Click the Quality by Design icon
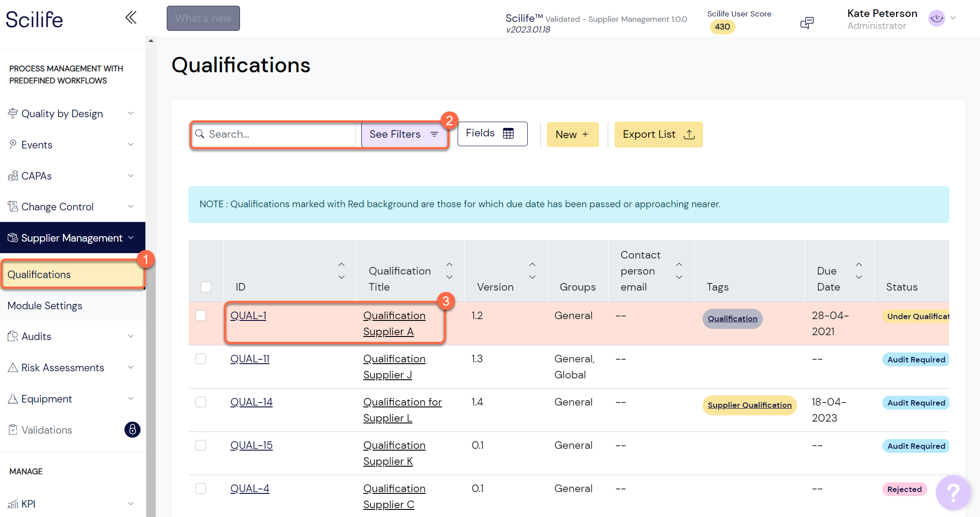This screenshot has height=517, width=980. (x=13, y=113)
